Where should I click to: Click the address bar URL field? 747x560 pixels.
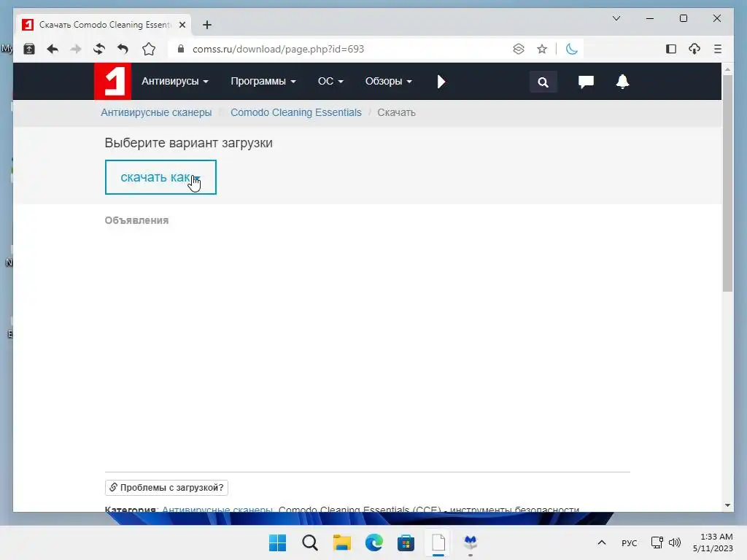[343, 49]
